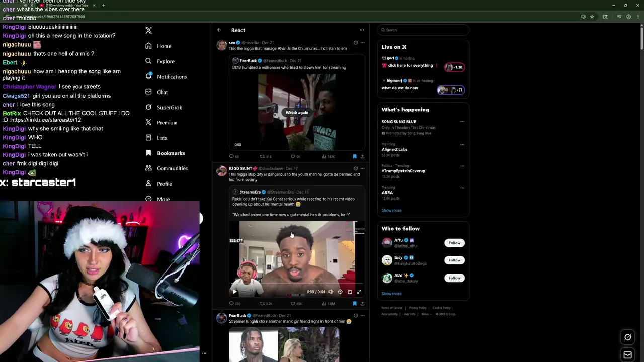644x362 pixels.
Task: Join bigmanrj's live with +77 listeners
Action: point(450,90)
